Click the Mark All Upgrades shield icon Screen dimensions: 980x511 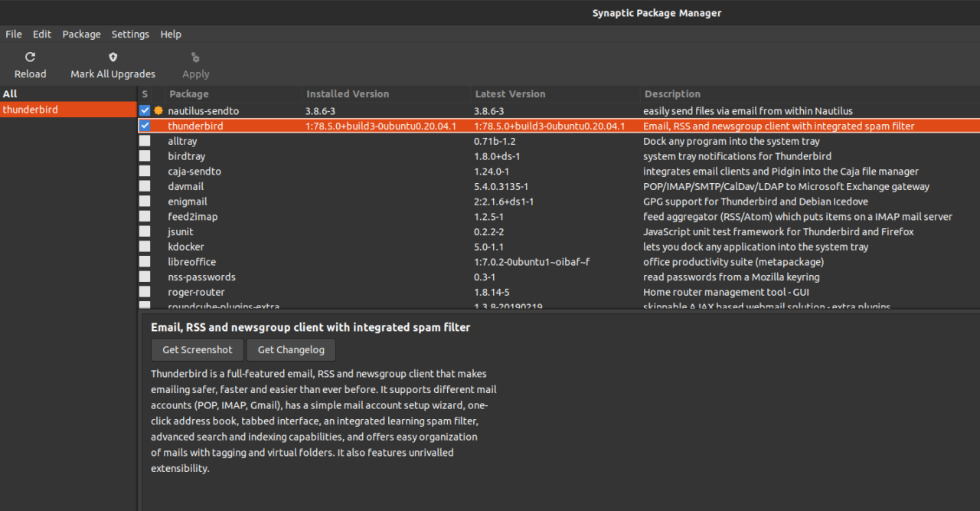(113, 57)
